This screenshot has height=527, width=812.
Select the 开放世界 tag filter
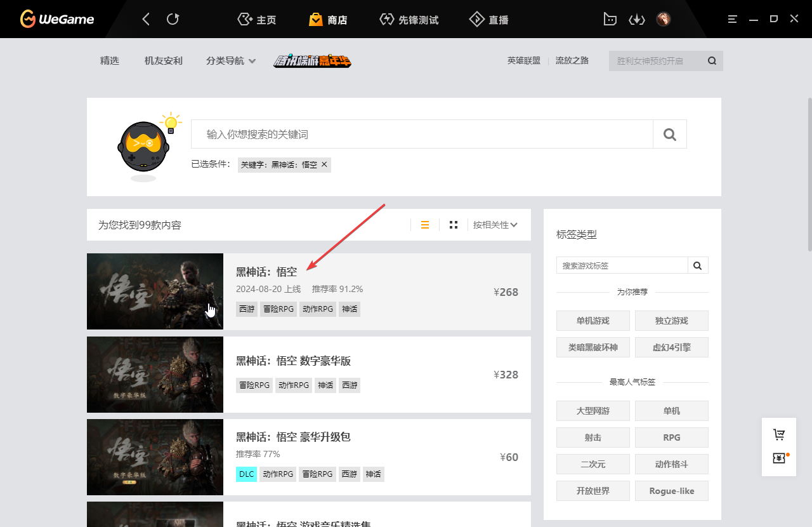coord(593,491)
